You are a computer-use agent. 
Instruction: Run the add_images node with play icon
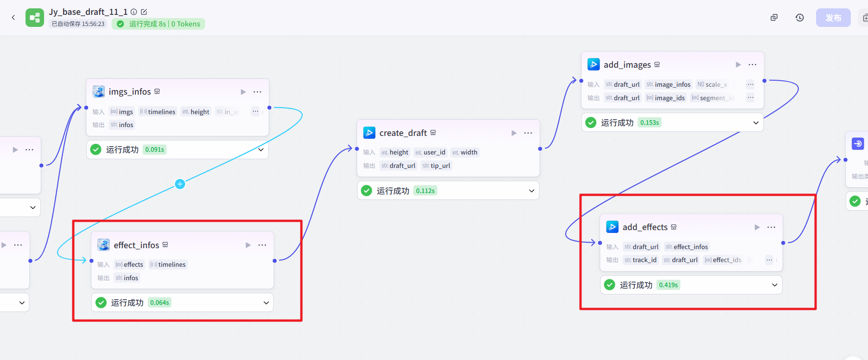[x=738, y=64]
